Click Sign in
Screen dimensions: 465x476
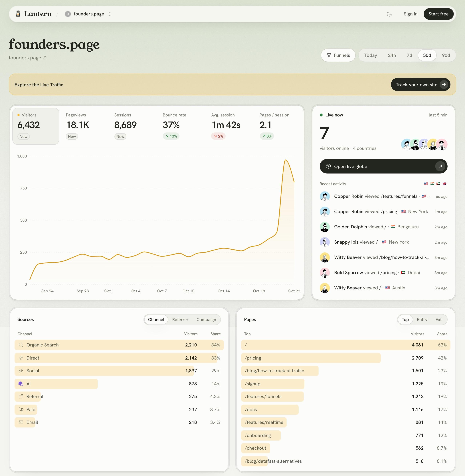pos(410,14)
